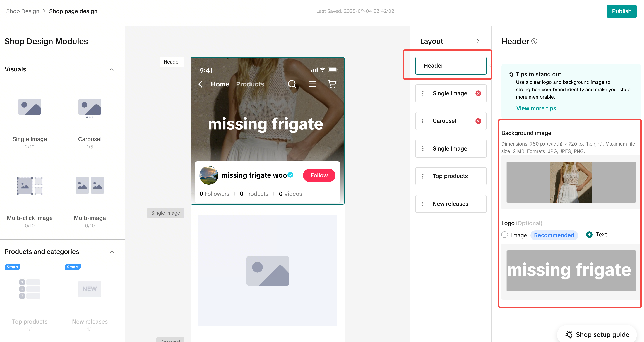
Task: Click the help icon next to Header title
Action: (x=534, y=41)
